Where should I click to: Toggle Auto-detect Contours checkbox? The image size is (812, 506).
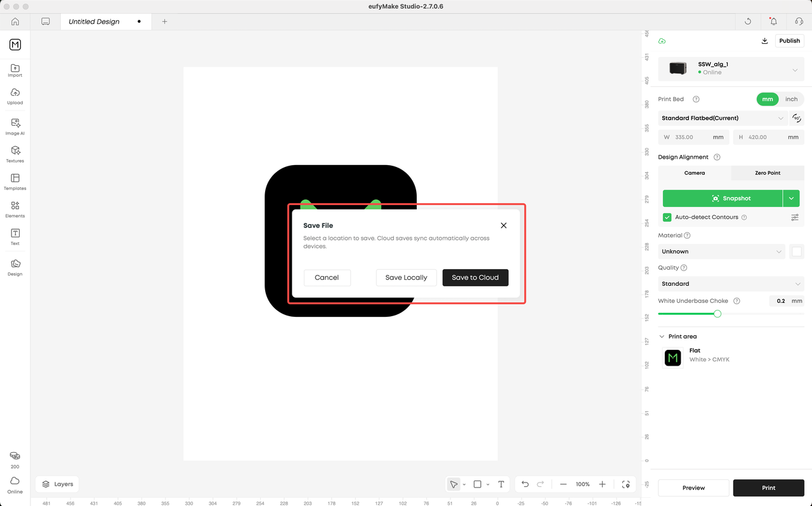click(667, 217)
